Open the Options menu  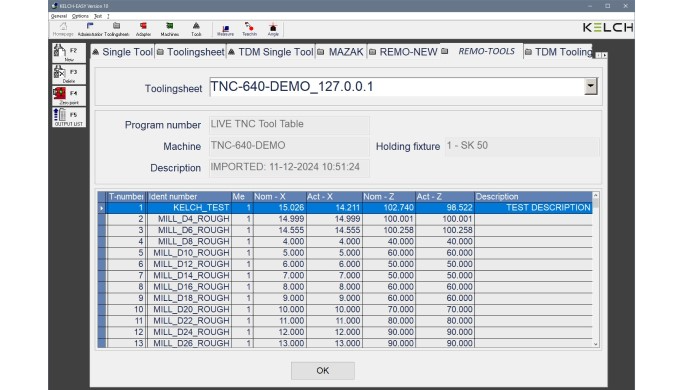[80, 16]
